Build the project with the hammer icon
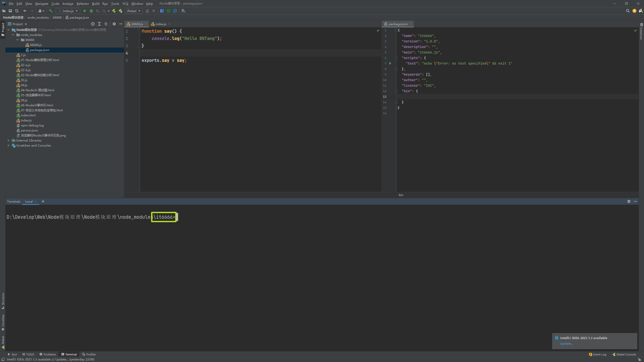Viewport: 644px width, 362px height. tap(51, 11)
